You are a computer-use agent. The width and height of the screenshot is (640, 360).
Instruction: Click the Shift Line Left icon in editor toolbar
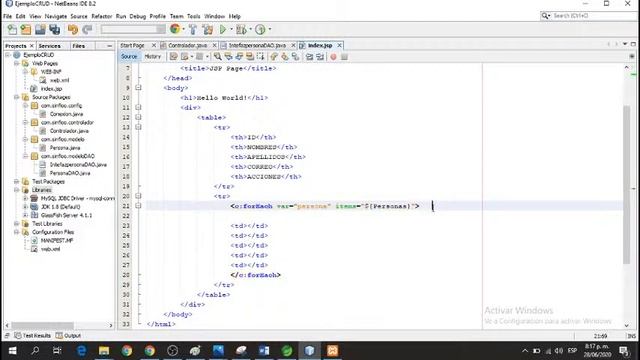[309, 57]
